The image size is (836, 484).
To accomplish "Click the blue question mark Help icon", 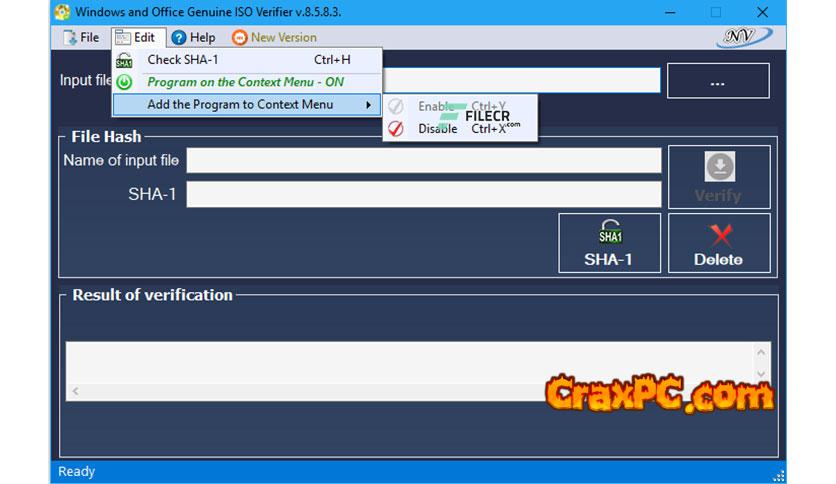I will [x=179, y=37].
